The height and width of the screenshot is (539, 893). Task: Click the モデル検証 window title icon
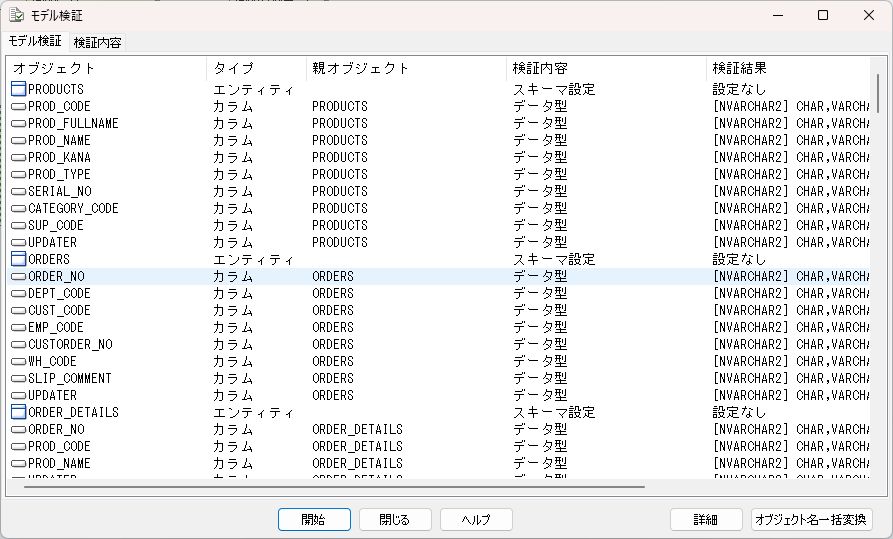point(17,15)
